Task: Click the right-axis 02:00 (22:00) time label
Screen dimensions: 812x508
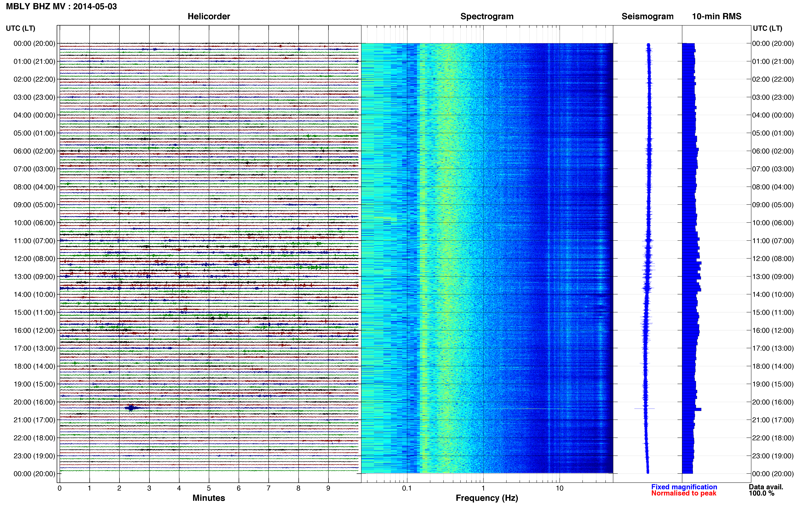Action: pyautogui.click(x=773, y=80)
